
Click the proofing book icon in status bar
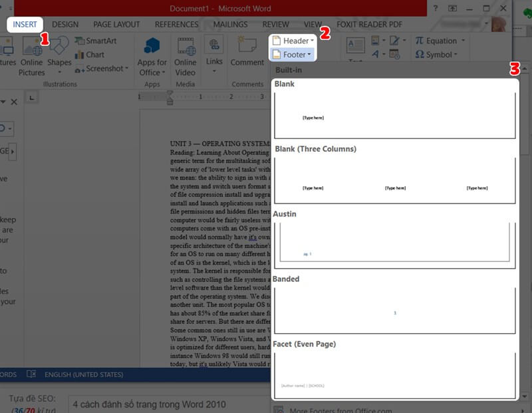pyautogui.click(x=31, y=374)
